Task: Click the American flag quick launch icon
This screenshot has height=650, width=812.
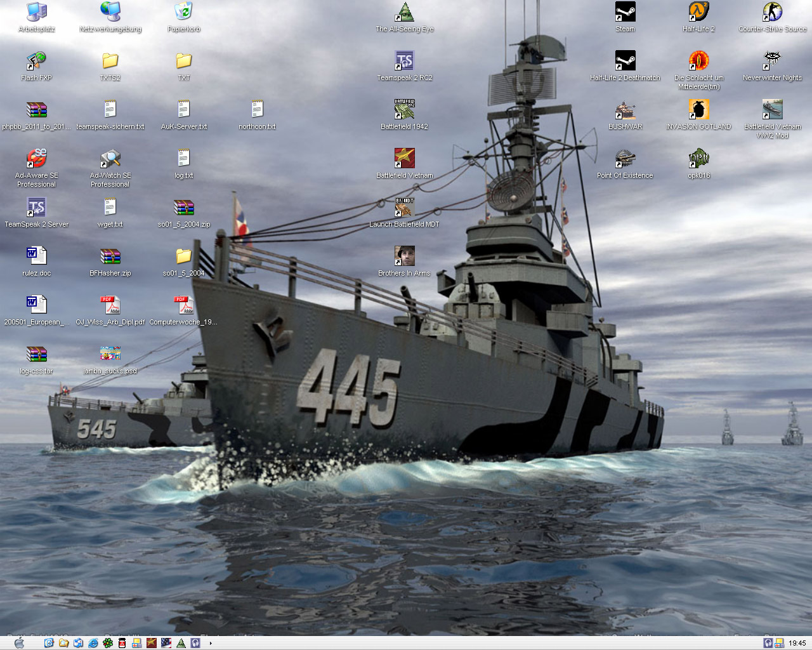Action: (x=166, y=643)
